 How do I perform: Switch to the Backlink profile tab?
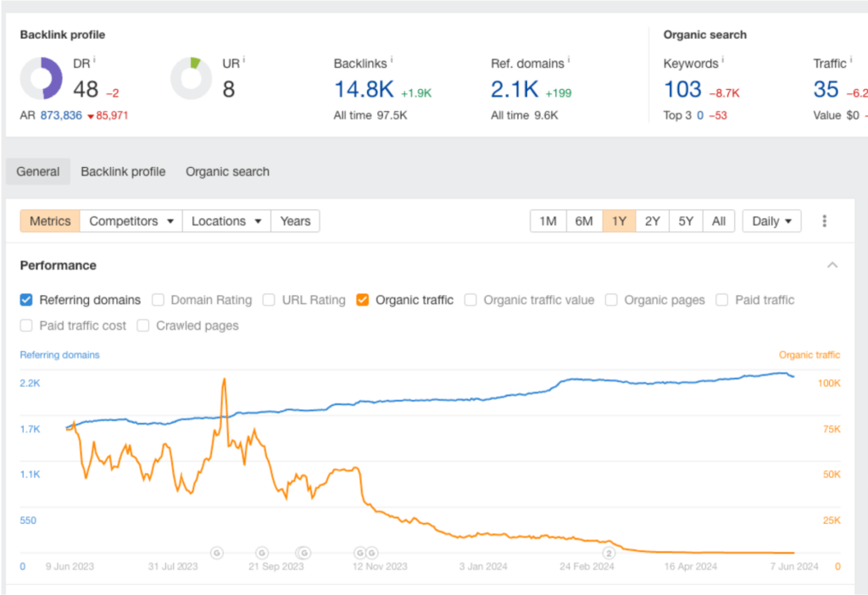click(x=123, y=171)
